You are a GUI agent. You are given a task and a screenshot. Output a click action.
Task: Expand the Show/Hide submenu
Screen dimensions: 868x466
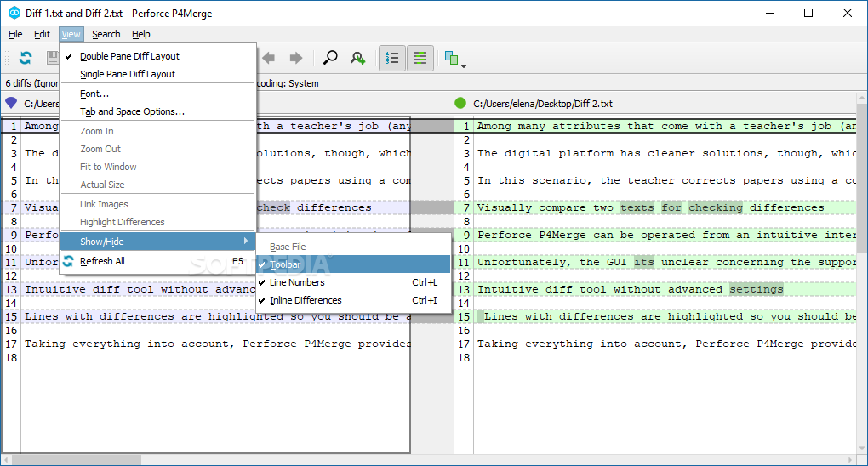pyautogui.click(x=157, y=242)
